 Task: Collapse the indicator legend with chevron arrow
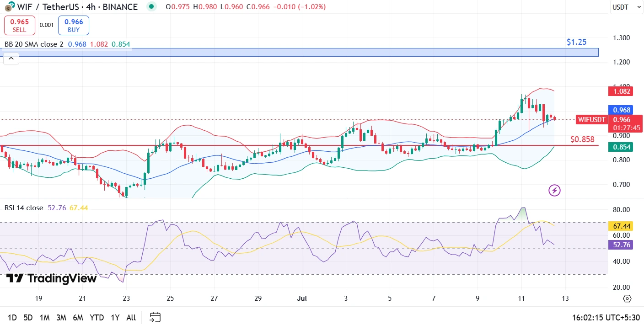point(11,59)
